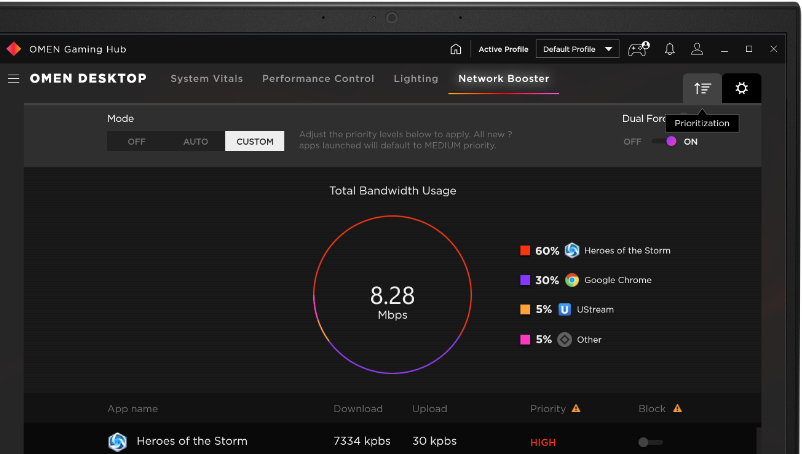Screen dimensions: 802x454
Task: Open the Lighting tab
Action: [x=416, y=79]
